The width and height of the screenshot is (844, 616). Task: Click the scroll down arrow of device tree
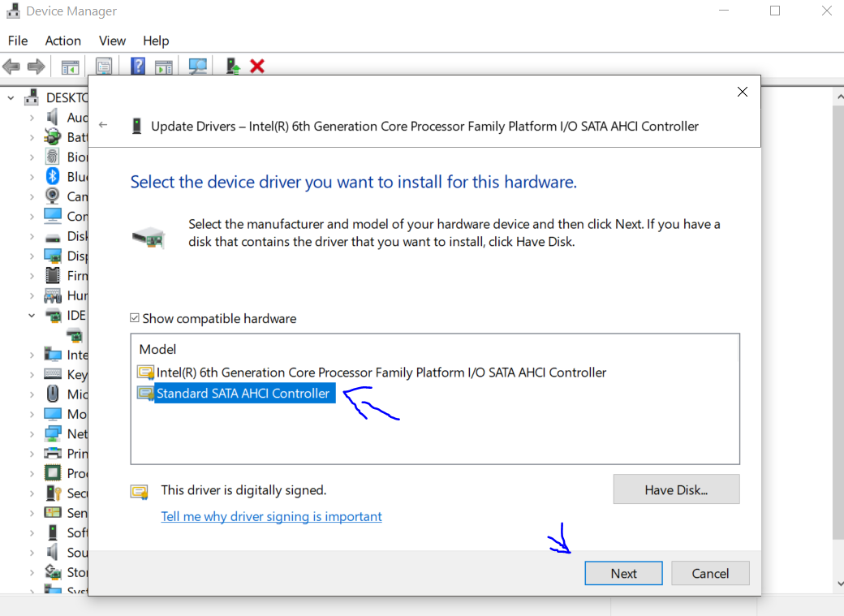(x=838, y=584)
